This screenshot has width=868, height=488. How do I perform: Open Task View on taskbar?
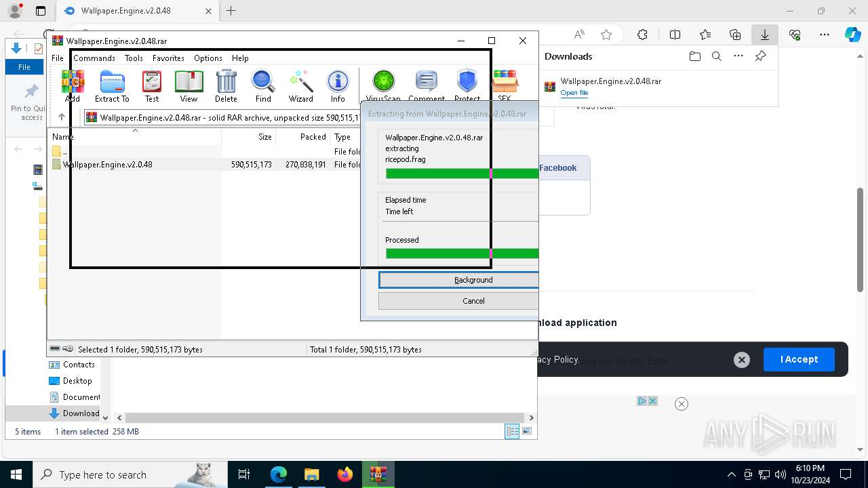(244, 474)
